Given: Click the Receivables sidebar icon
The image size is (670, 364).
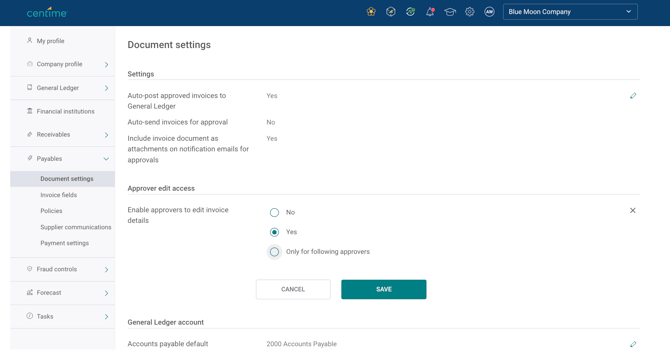Looking at the screenshot, I should (29, 134).
